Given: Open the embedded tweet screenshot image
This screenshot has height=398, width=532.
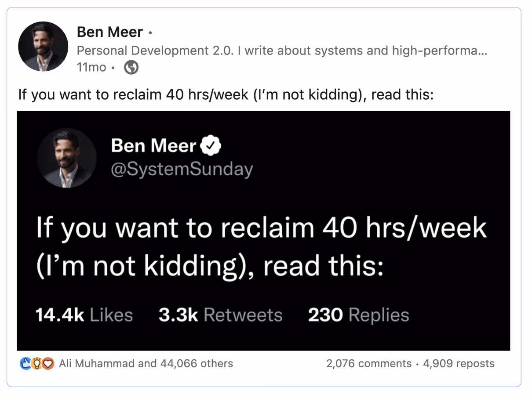Looking at the screenshot, I should pos(263,231).
